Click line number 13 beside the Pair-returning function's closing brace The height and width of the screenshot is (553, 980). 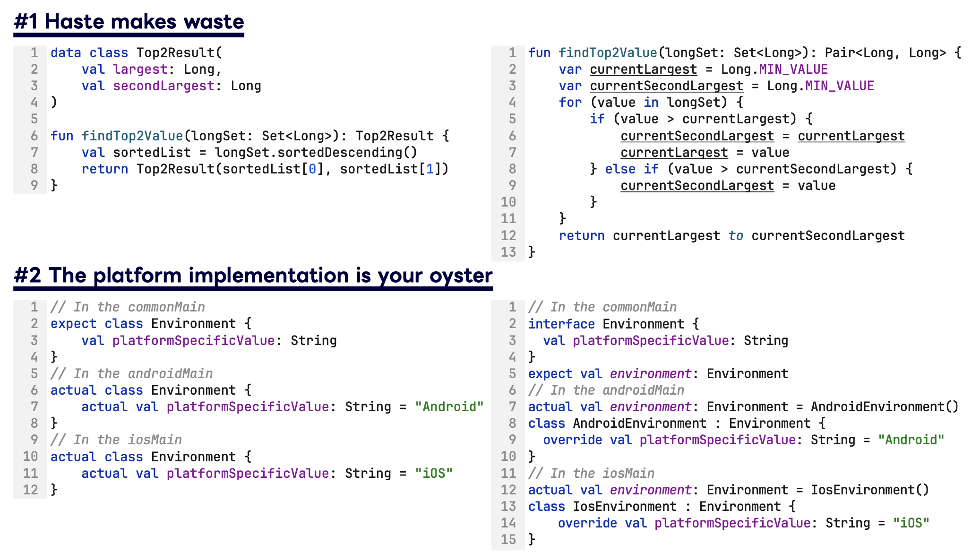(x=508, y=252)
